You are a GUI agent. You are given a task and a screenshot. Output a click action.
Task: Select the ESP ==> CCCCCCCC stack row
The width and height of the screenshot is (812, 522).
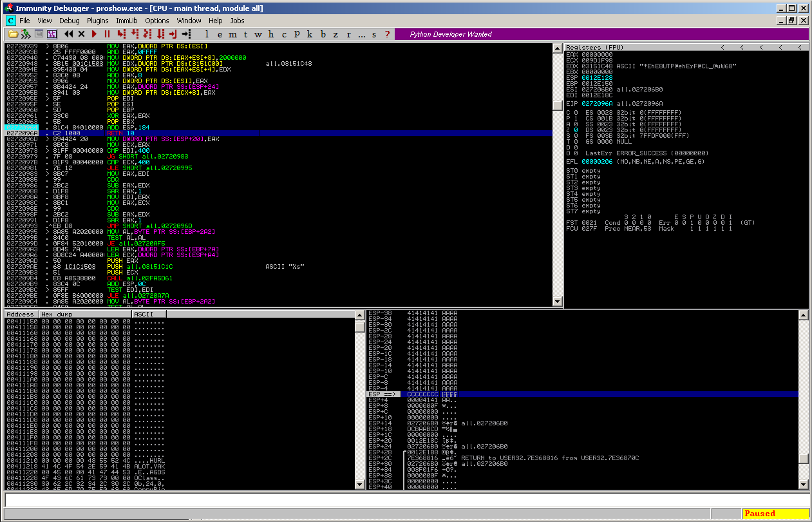(583, 394)
